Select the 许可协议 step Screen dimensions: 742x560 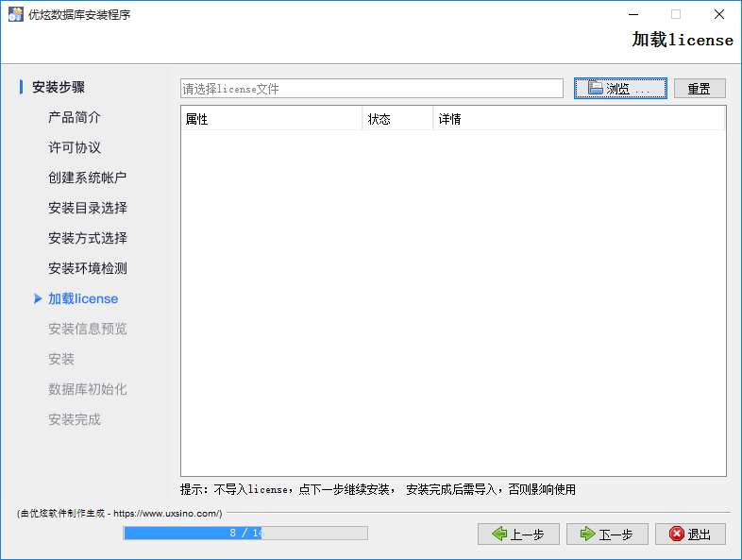(75, 147)
